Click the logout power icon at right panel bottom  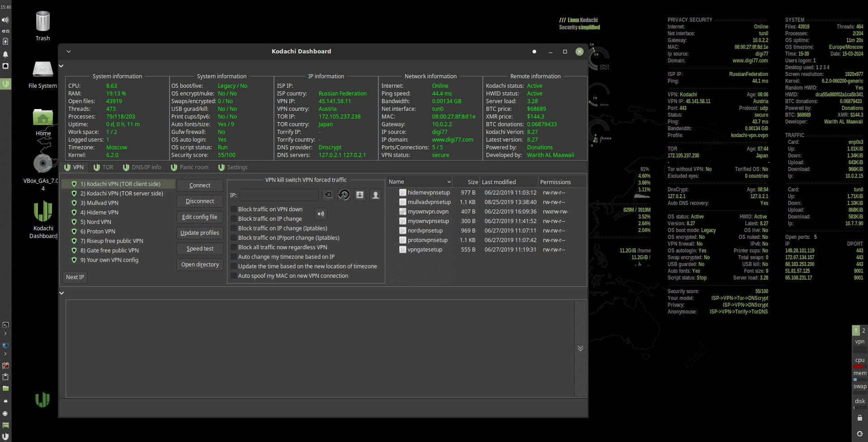click(x=860, y=434)
